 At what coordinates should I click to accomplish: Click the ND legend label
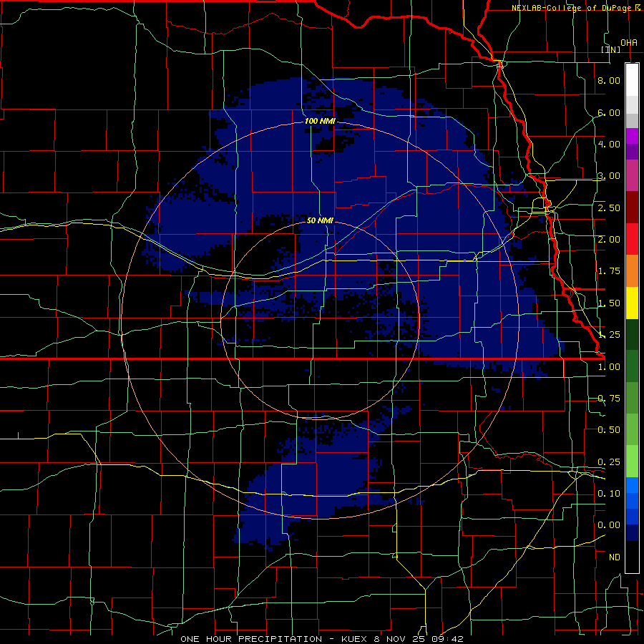[615, 557]
